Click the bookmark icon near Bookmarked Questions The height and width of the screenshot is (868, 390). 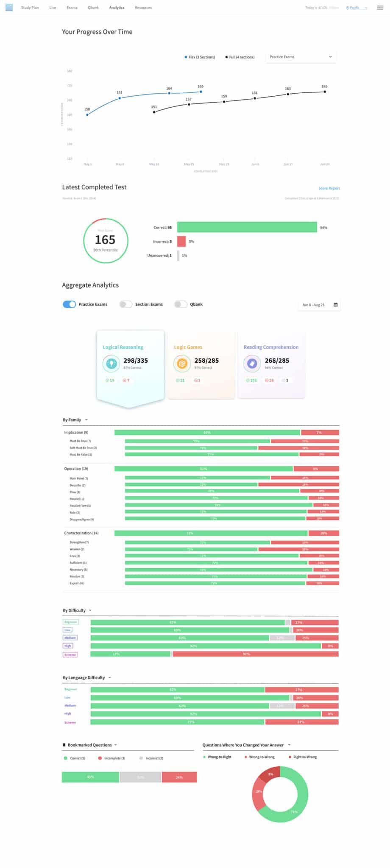[x=64, y=745]
